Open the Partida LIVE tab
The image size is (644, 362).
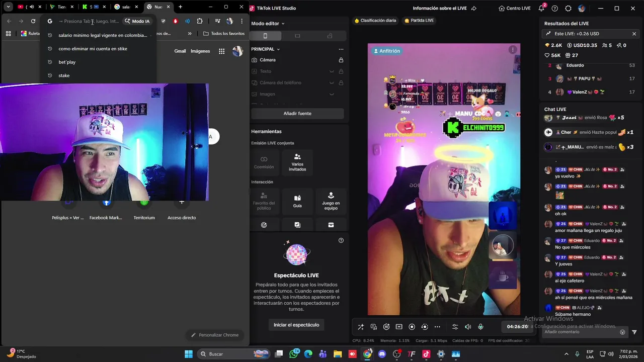tap(419, 21)
